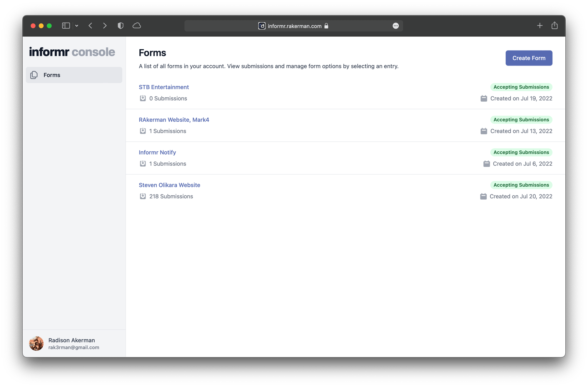
Task: Expand the sidebar options dropdown chevron
Action: [x=77, y=26]
